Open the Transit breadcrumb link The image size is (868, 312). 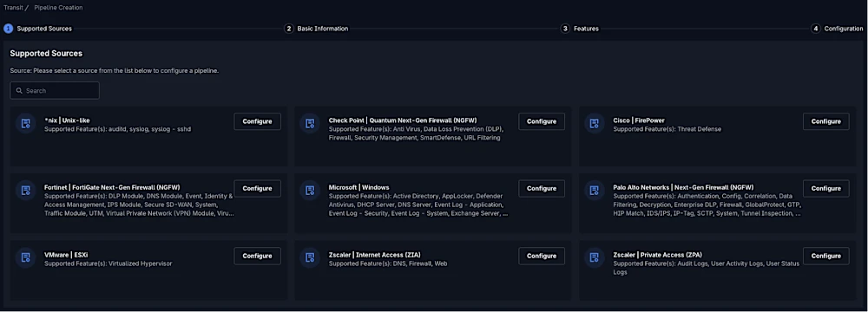pyautogui.click(x=13, y=8)
